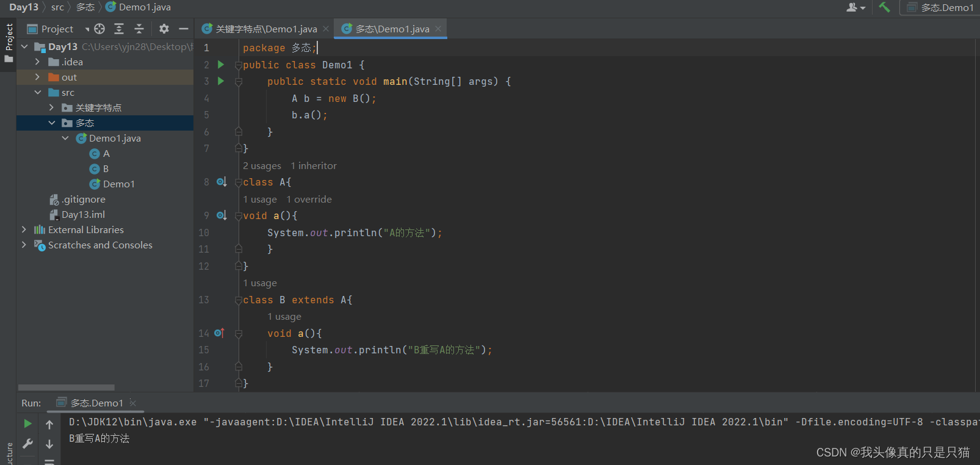
Task: Close the 关键字特点\Demo1.java tab
Action: 326,29
